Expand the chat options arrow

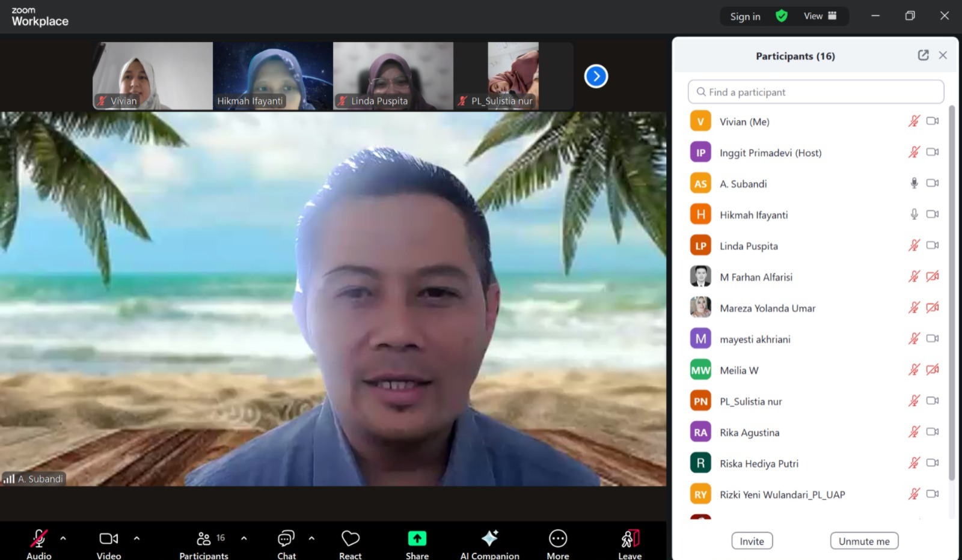[x=311, y=538]
